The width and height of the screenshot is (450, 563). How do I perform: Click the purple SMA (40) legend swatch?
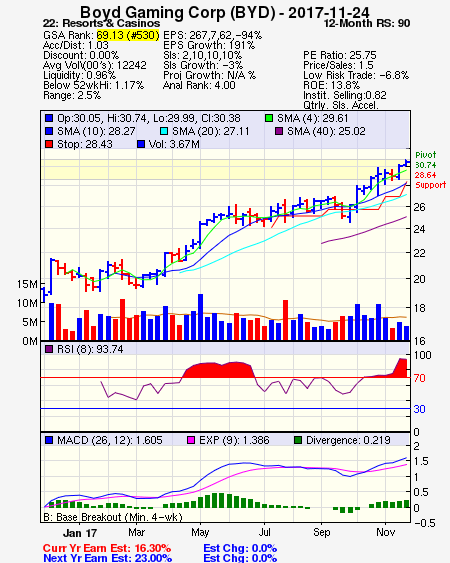[279, 131]
